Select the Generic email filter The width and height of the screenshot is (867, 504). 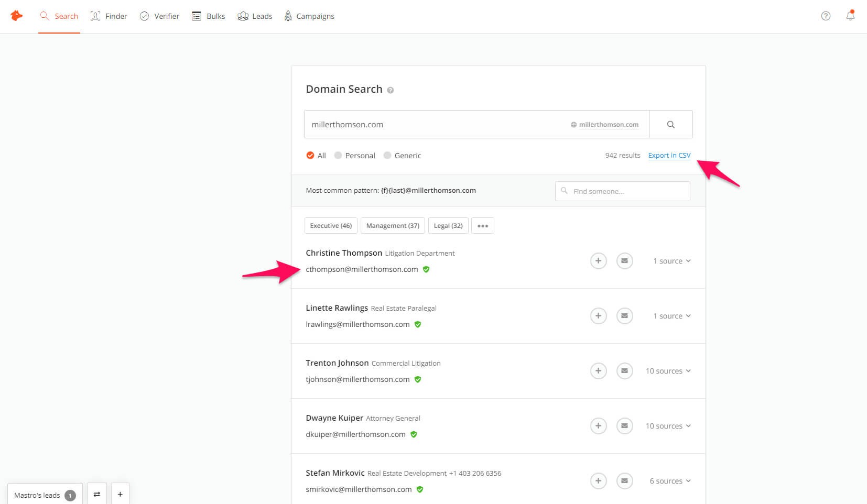click(x=387, y=155)
